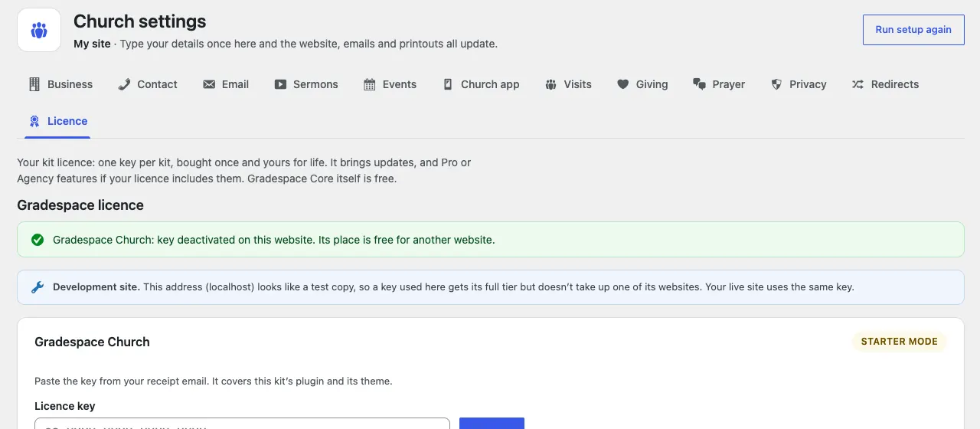Image resolution: width=980 pixels, height=429 pixels.
Task: Click the church people logo icon
Action: tap(39, 31)
